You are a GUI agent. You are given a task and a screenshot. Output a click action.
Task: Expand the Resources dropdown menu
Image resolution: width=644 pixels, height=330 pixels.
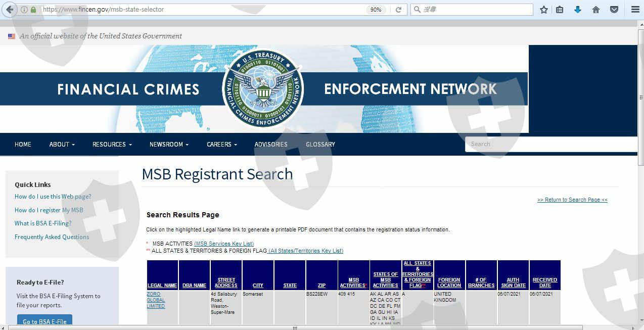point(112,145)
